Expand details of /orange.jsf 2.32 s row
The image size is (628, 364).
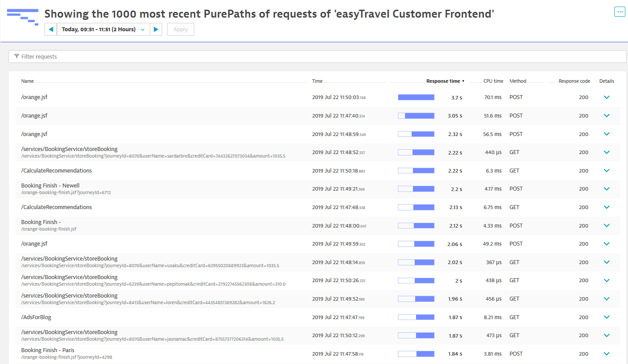pos(606,134)
